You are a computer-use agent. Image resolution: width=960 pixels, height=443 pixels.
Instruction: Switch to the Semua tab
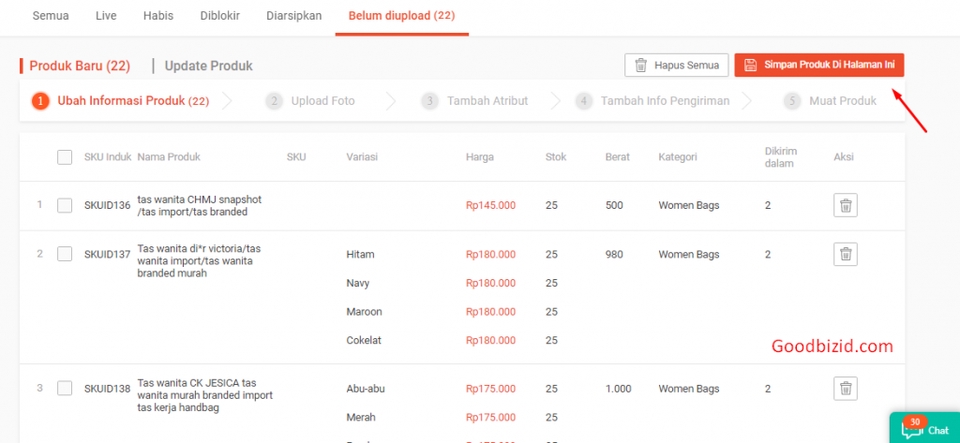pos(50,16)
